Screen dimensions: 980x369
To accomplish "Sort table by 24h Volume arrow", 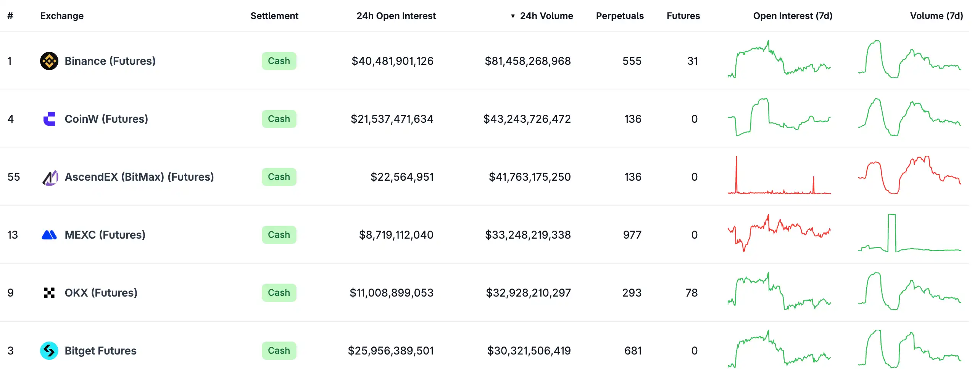I will click(513, 16).
